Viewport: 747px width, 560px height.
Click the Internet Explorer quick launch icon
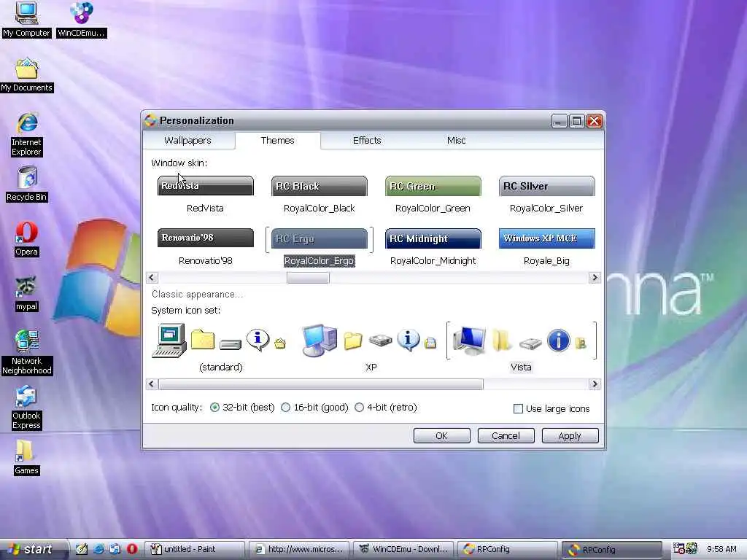coord(98,549)
